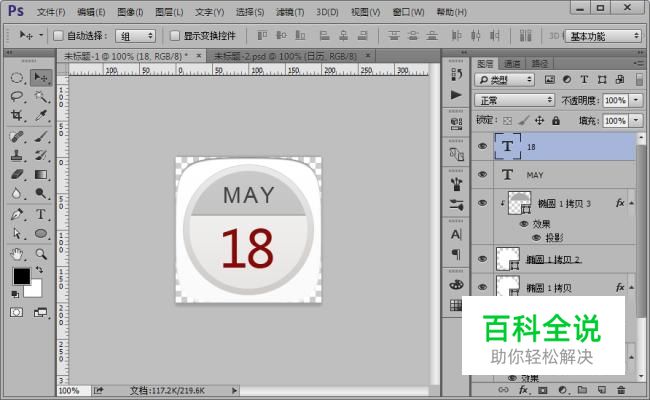Select the Horizontal Type tool
Screen dimensions: 650x400
click(41, 214)
